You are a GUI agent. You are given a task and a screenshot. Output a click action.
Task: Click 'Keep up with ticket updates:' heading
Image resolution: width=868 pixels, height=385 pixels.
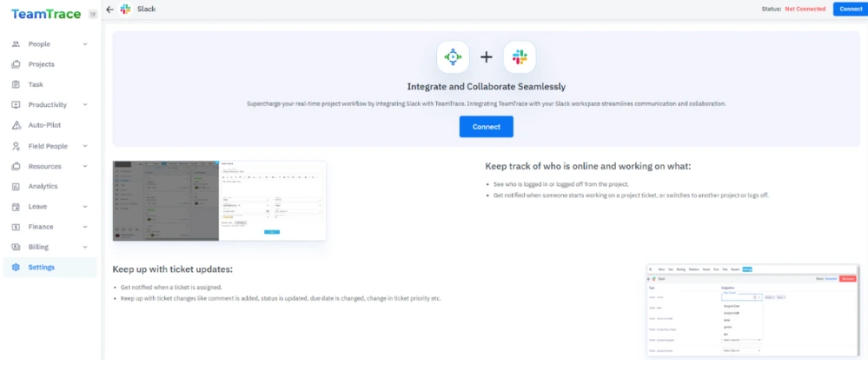coord(172,269)
